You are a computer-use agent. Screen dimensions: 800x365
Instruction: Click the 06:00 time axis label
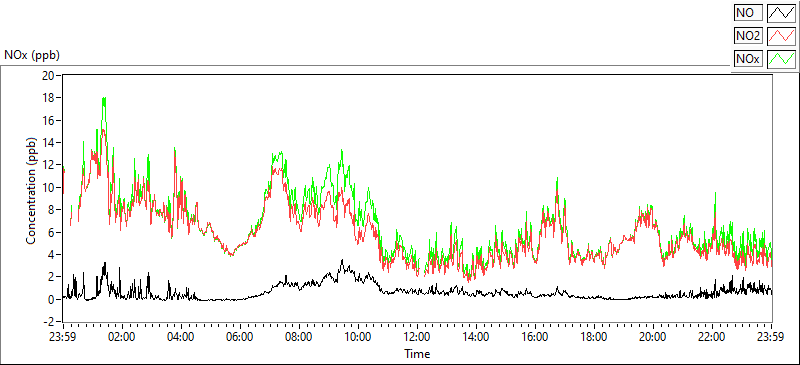coord(240,337)
